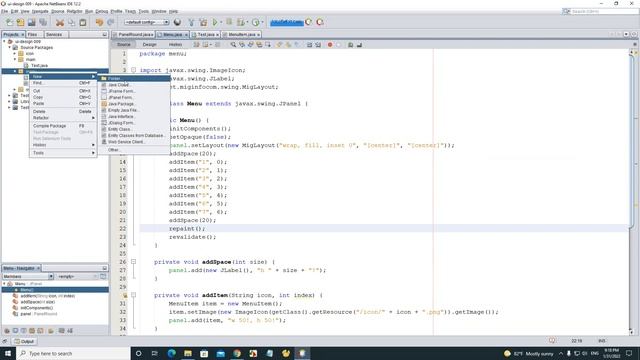Open the default config dropdown
640x360 pixels.
click(x=147, y=22)
